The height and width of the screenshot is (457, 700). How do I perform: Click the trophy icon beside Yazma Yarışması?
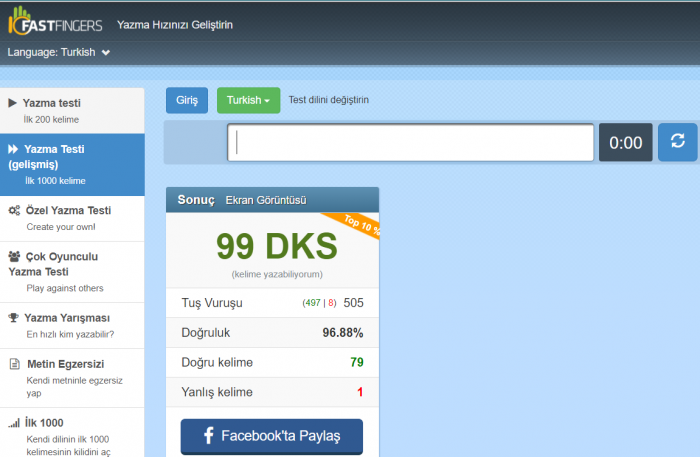pos(13,318)
